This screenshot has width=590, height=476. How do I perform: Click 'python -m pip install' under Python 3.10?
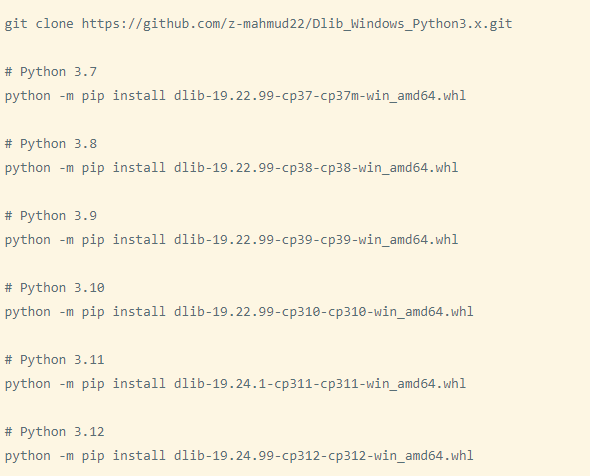pos(85,312)
